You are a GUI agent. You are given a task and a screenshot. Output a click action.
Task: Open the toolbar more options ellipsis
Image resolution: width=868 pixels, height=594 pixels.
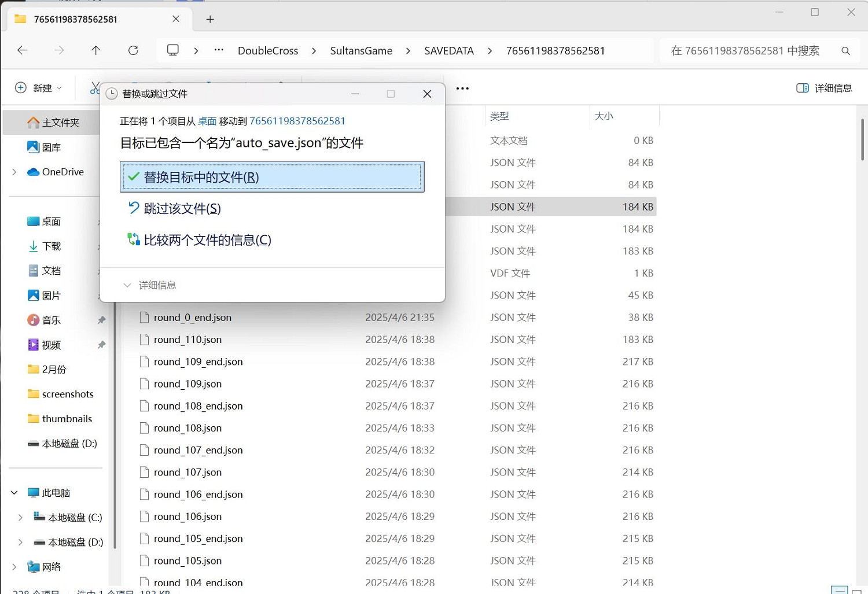(462, 88)
